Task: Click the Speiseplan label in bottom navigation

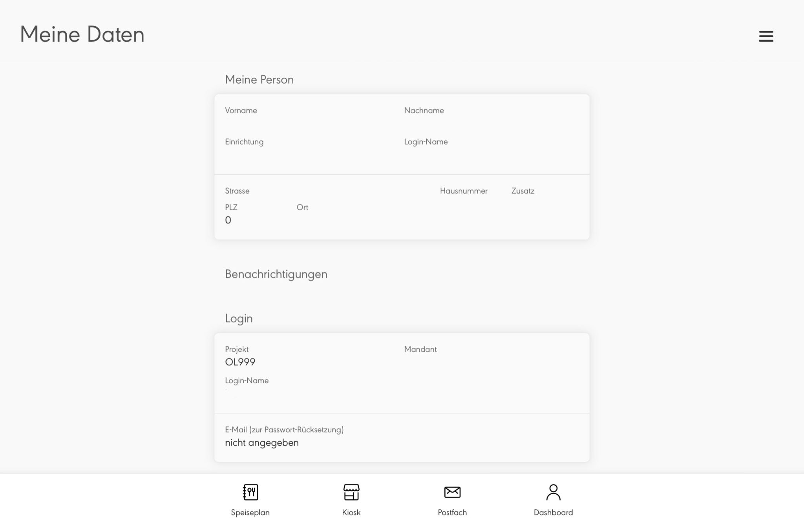Action: click(250, 512)
